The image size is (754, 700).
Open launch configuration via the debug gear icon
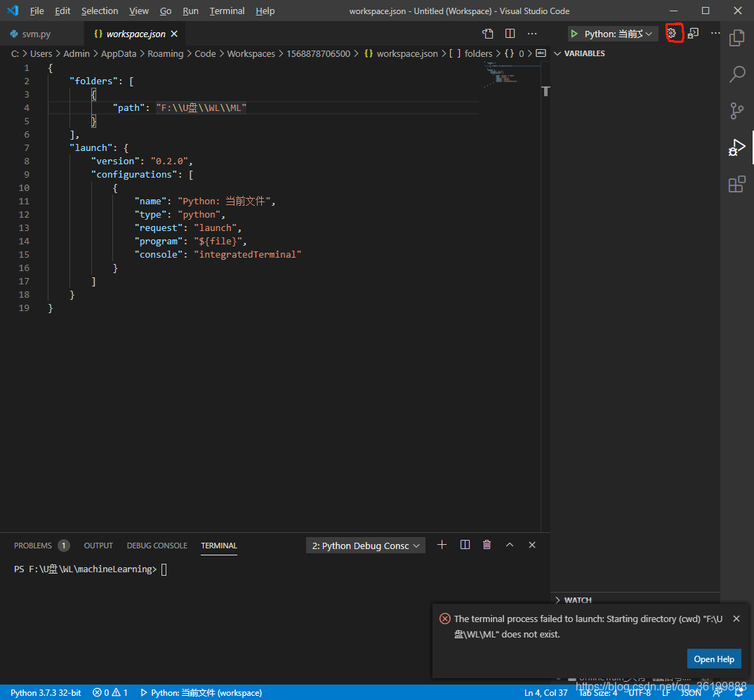672,33
